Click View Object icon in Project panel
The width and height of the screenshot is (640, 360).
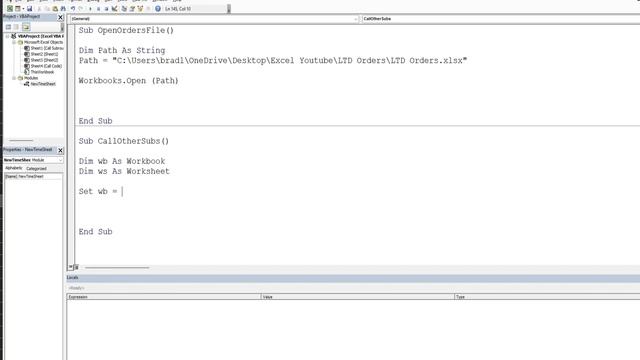16,27
